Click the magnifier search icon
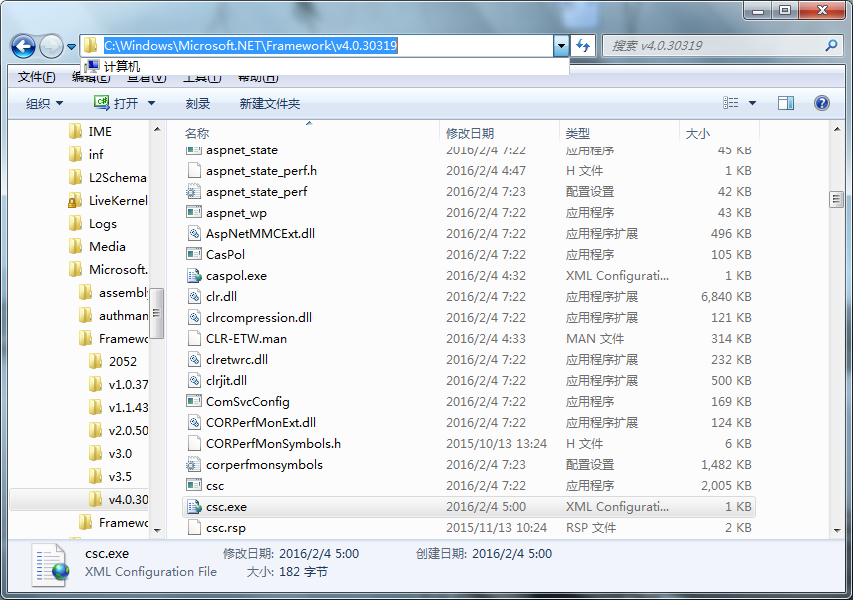This screenshot has width=853, height=600. click(x=831, y=46)
